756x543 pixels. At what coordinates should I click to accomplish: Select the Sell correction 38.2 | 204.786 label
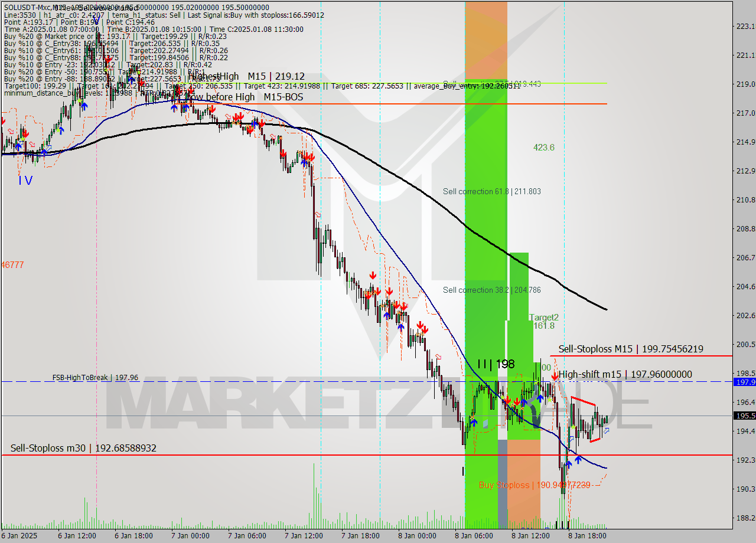tap(492, 290)
